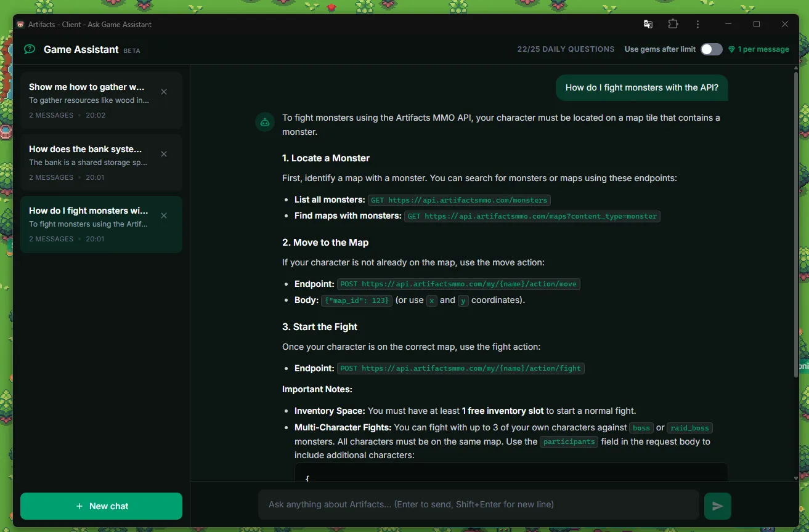Toggle 'Use gems after limit' switch
The height and width of the screenshot is (532, 809).
[712, 49]
